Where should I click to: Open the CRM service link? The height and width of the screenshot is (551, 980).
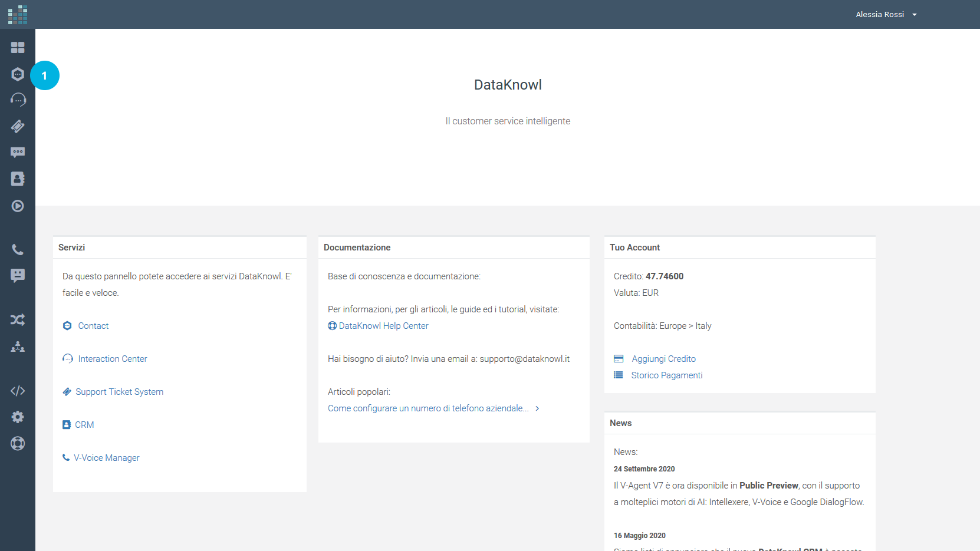click(x=84, y=425)
